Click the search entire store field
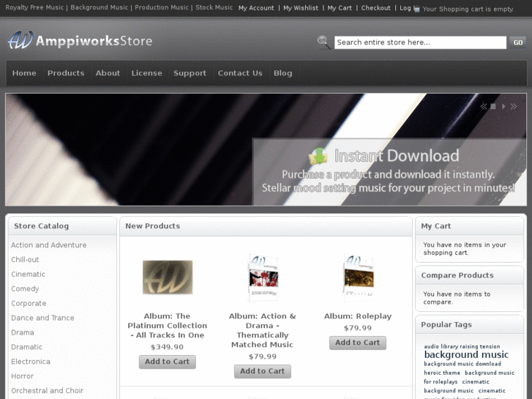This screenshot has width=532, height=399. [x=420, y=42]
